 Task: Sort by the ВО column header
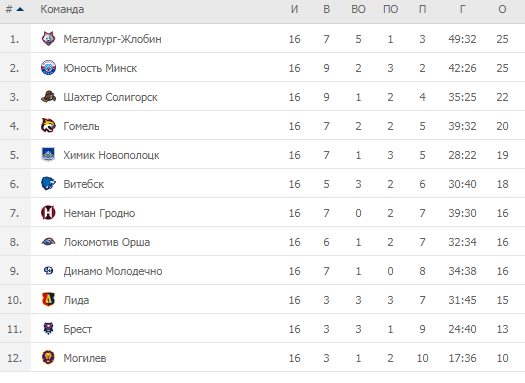pos(358,9)
